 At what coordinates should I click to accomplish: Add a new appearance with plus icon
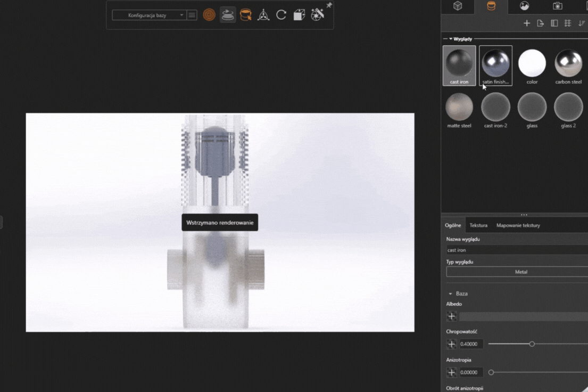tap(526, 23)
